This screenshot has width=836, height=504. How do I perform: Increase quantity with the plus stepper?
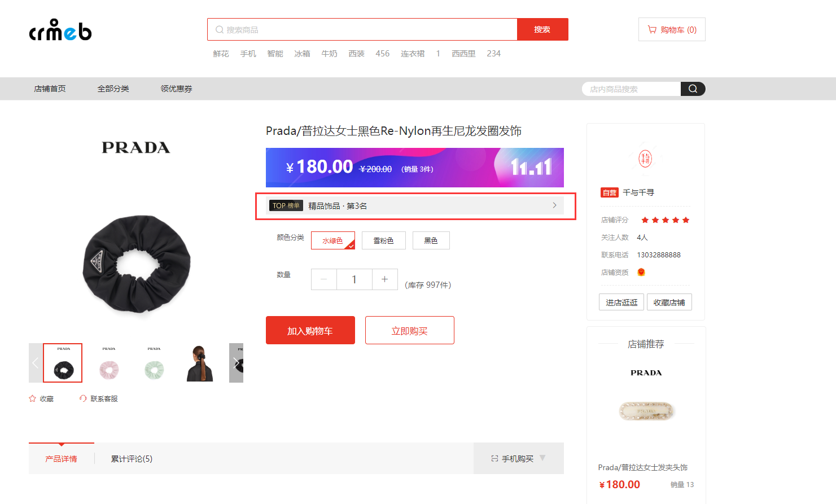[x=385, y=279]
